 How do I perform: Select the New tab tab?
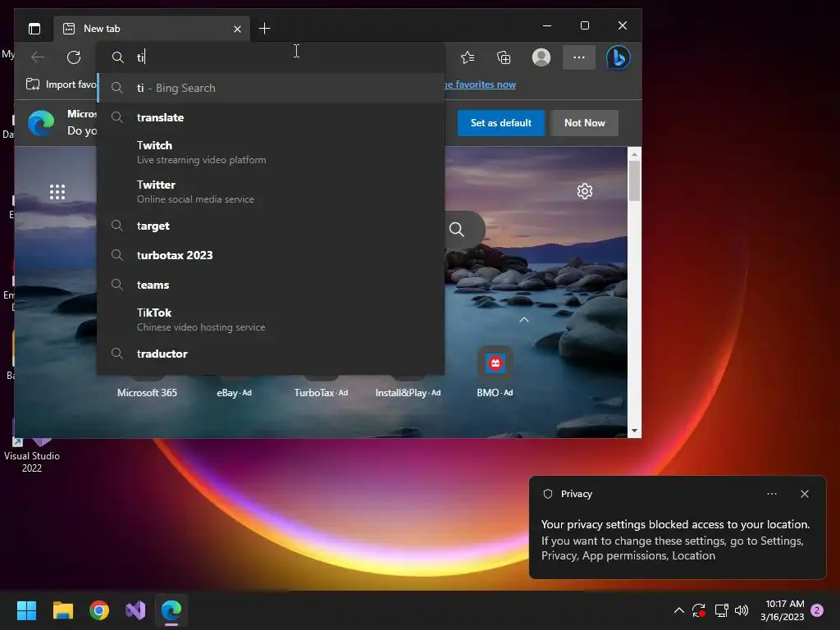[x=152, y=29]
